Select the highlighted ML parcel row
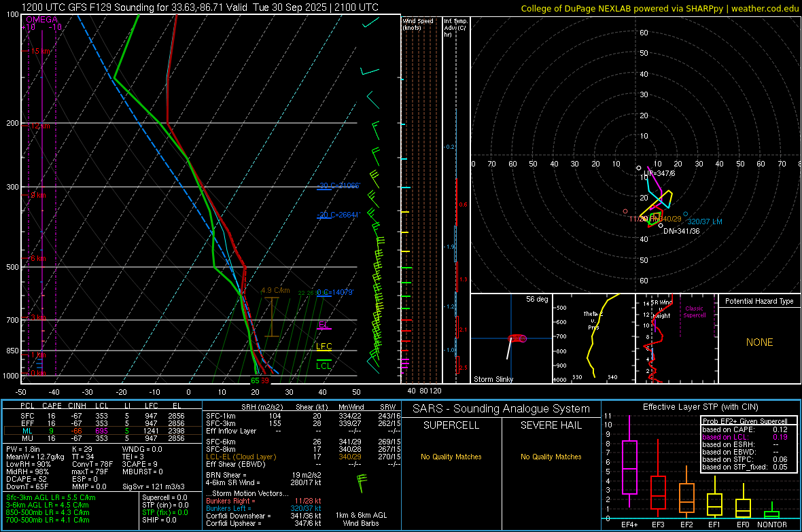This screenshot has height=532, width=802. pyautogui.click(x=103, y=431)
